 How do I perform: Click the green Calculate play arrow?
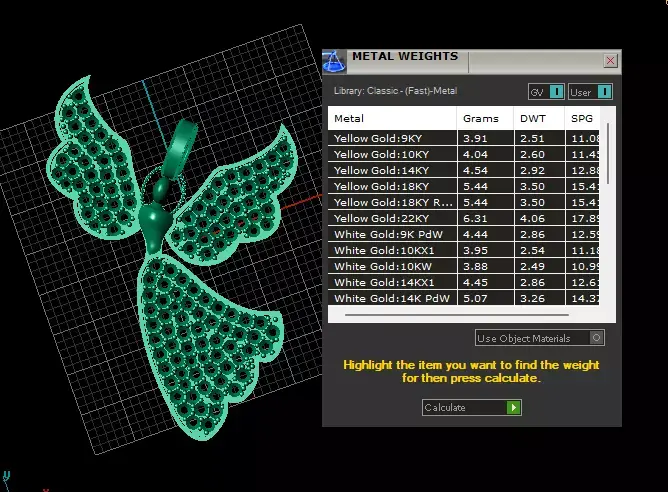[x=514, y=408]
